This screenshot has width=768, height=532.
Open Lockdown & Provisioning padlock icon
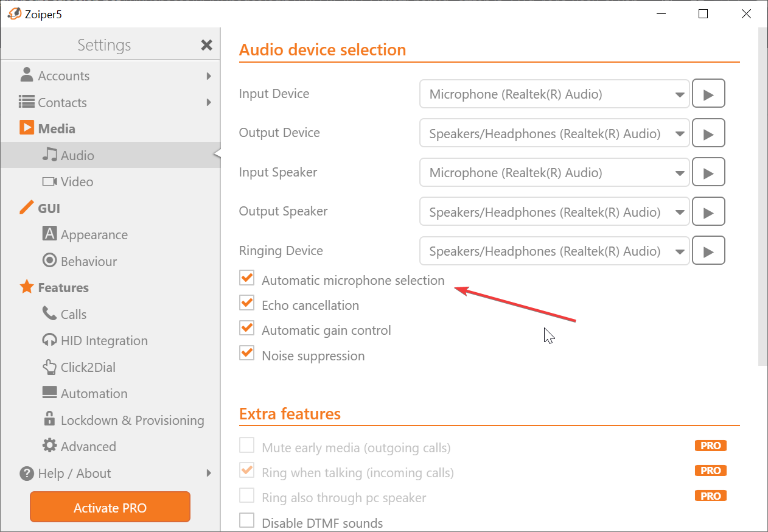(x=49, y=419)
